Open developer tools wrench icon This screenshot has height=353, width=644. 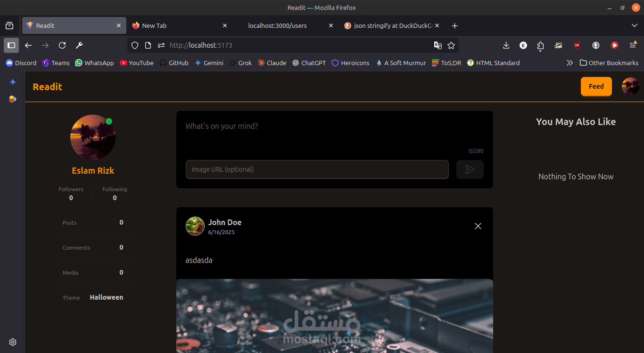(79, 45)
